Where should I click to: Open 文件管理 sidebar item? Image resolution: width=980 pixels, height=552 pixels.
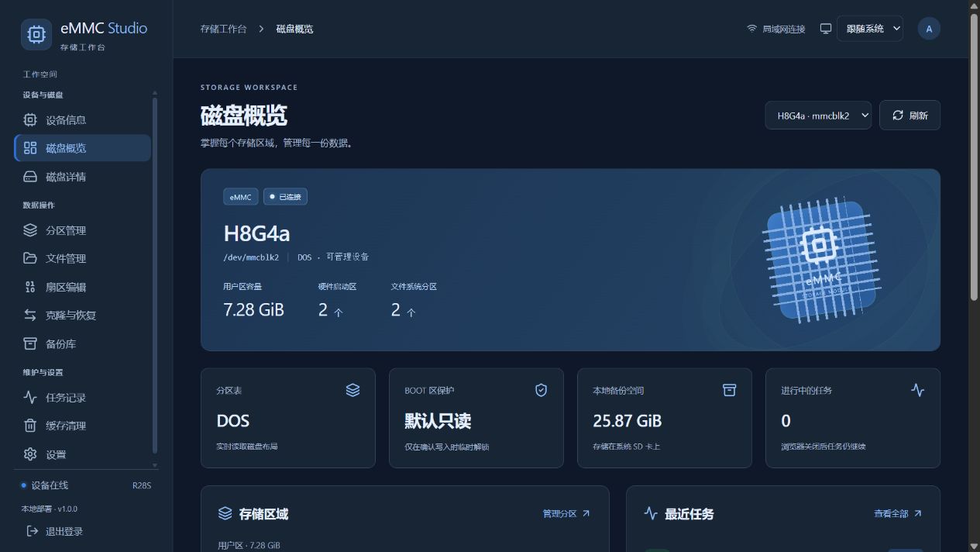[x=83, y=258]
